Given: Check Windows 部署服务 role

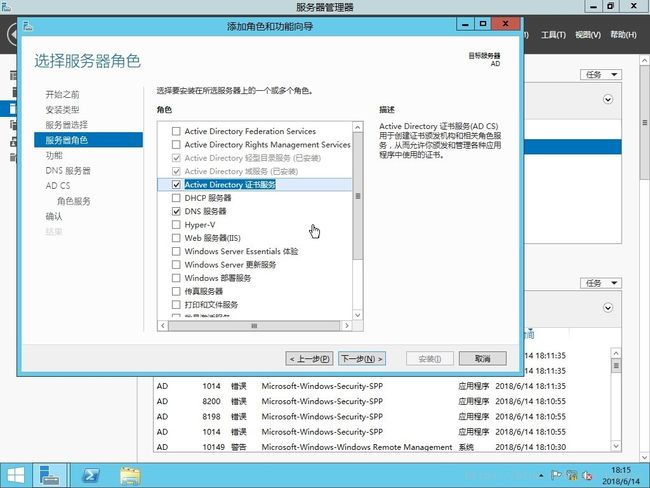Looking at the screenshot, I should click(x=176, y=278).
